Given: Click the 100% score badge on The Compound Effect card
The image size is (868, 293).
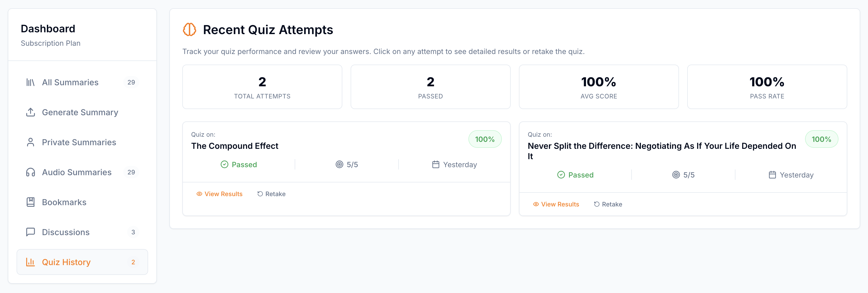Looking at the screenshot, I should click(x=484, y=138).
